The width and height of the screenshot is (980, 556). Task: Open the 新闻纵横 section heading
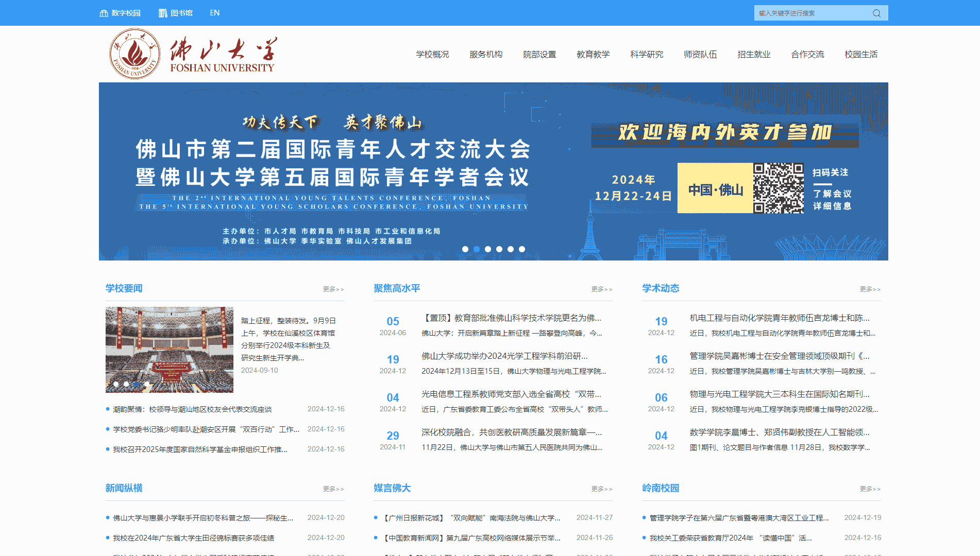[124, 488]
